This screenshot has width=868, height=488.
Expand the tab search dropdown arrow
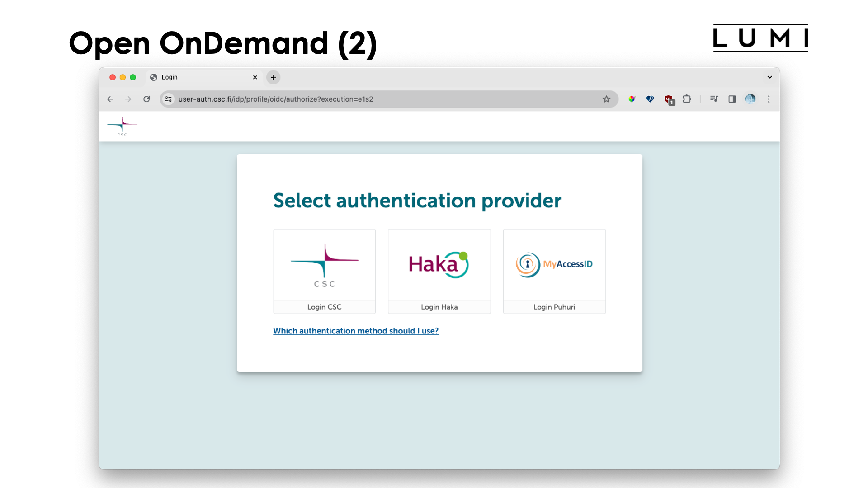[769, 77]
